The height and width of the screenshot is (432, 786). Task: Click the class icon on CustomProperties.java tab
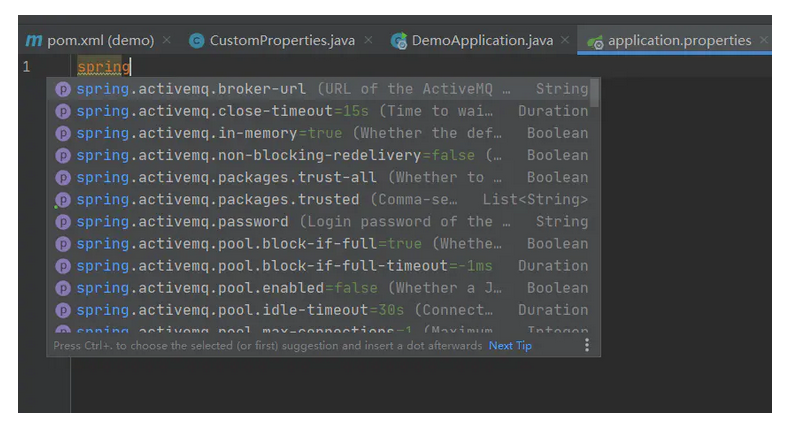(x=196, y=41)
